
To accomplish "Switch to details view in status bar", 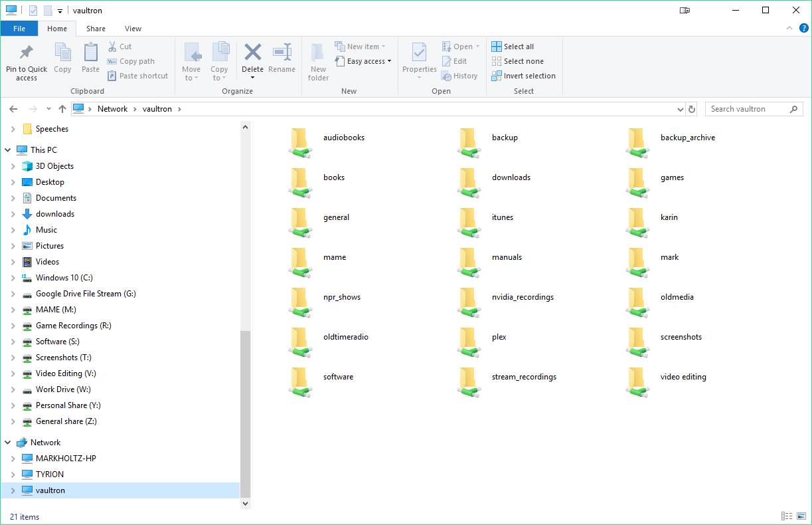I will click(787, 516).
